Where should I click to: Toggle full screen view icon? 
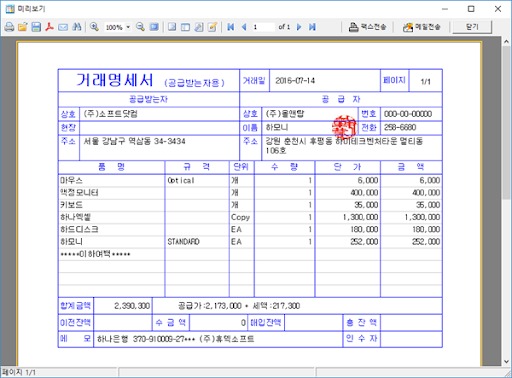click(154, 27)
